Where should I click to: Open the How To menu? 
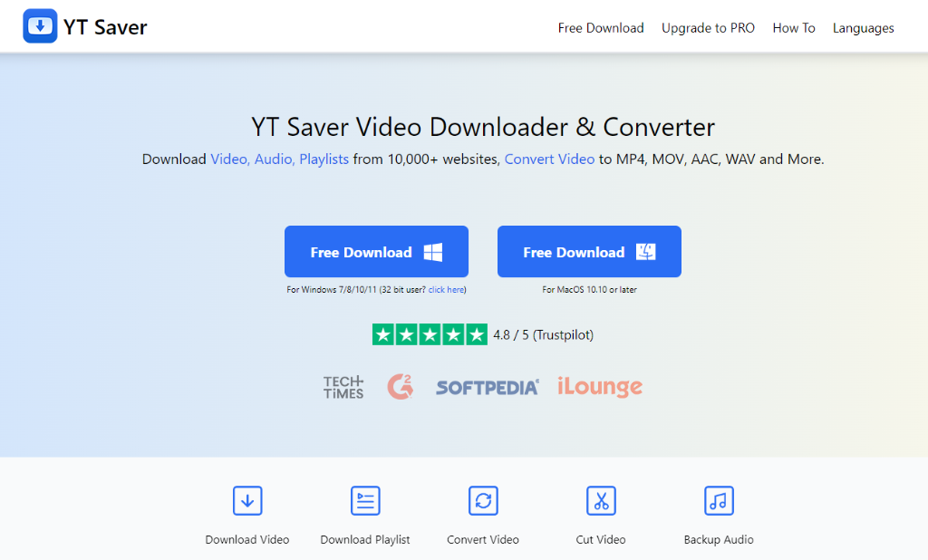[x=794, y=28]
